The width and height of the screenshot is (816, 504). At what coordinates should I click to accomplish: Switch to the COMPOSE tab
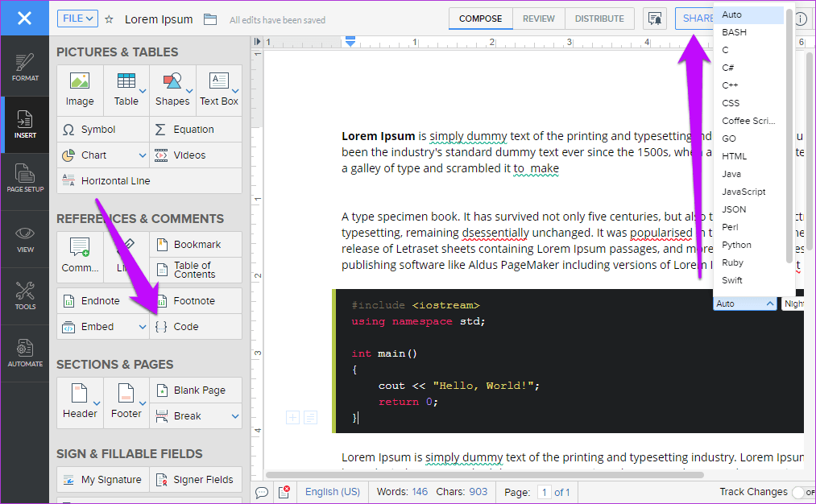(480, 19)
